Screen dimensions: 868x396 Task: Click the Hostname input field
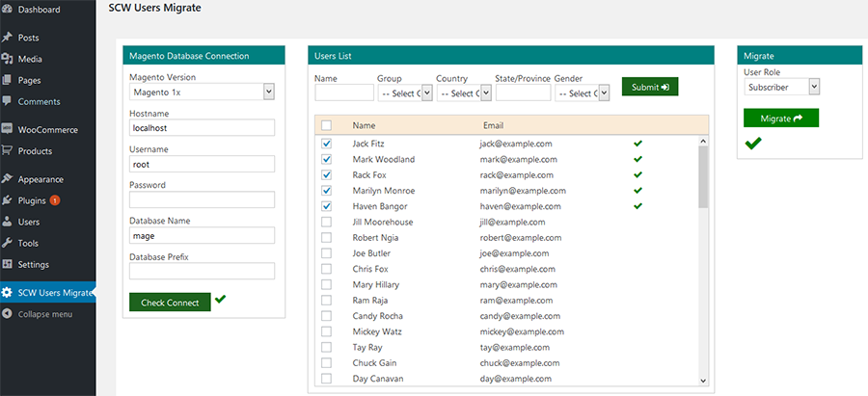point(202,127)
